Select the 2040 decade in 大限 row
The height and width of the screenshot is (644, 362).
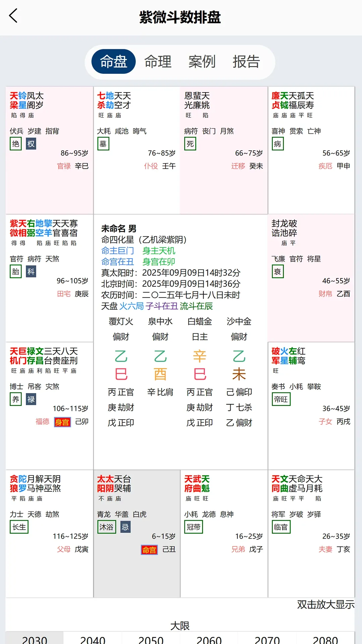[x=93, y=638]
